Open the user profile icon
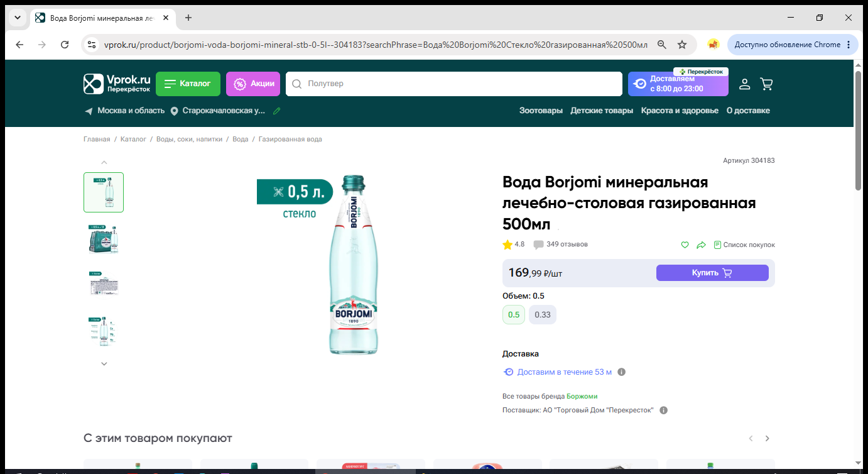 point(744,84)
